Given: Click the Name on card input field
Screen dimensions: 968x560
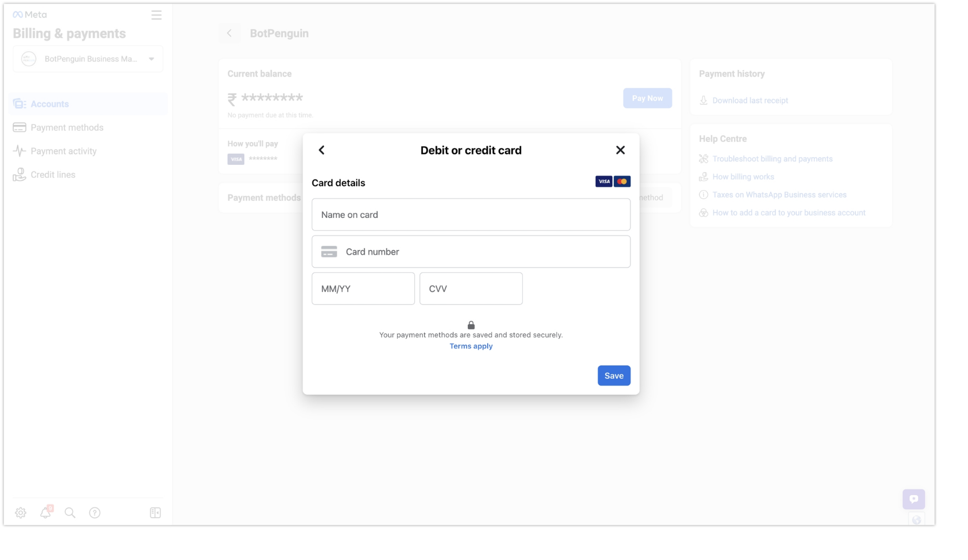Looking at the screenshot, I should tap(471, 214).
